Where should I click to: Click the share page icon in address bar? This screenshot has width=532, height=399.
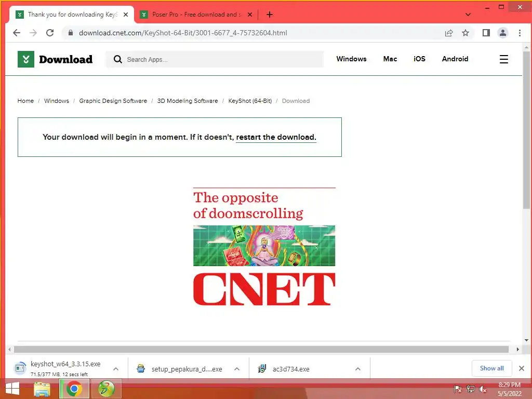coord(449,33)
